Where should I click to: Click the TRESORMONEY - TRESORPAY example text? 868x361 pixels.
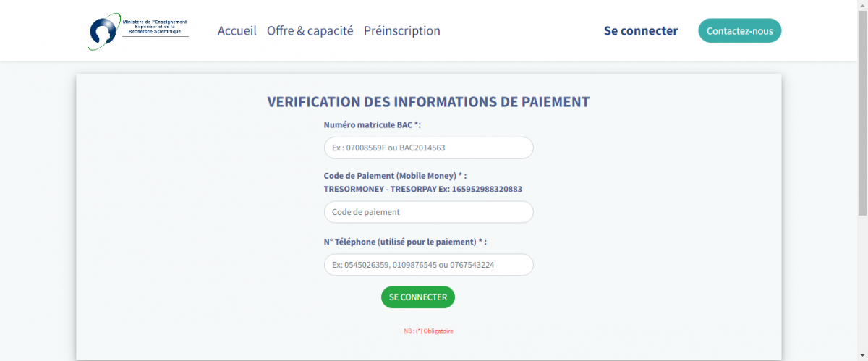[423, 189]
